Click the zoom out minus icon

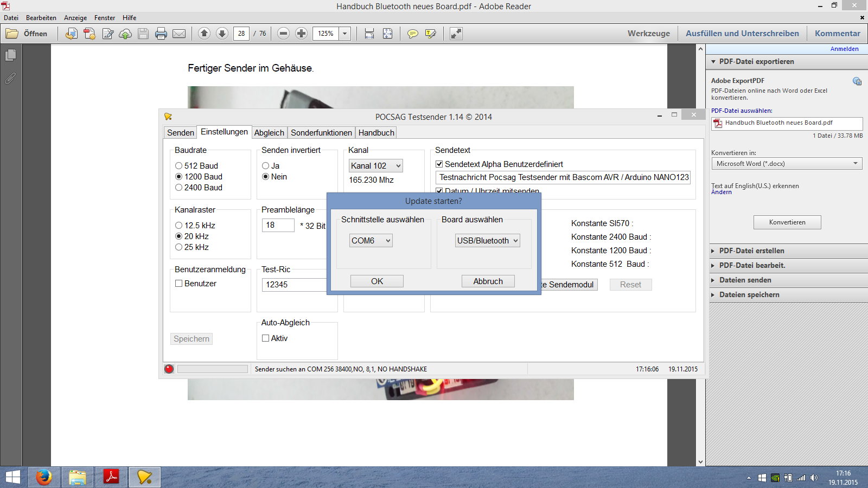tap(283, 34)
